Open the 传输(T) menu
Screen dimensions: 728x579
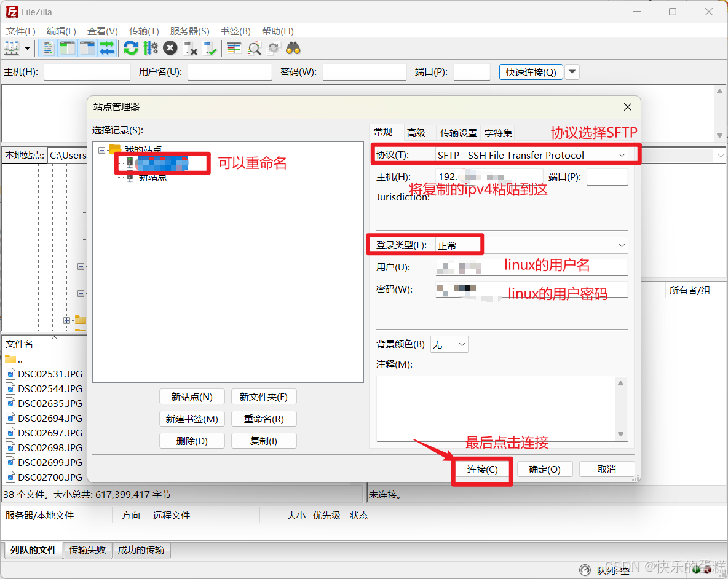click(144, 31)
